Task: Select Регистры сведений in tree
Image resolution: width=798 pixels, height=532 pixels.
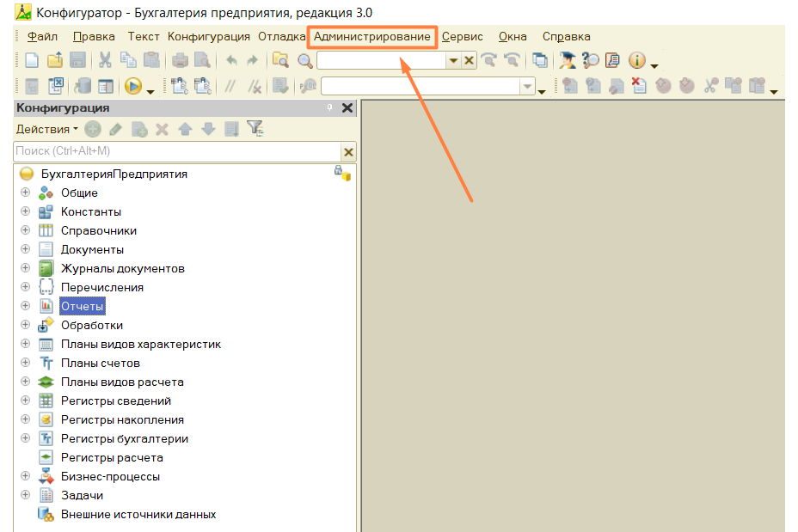Action: (115, 401)
